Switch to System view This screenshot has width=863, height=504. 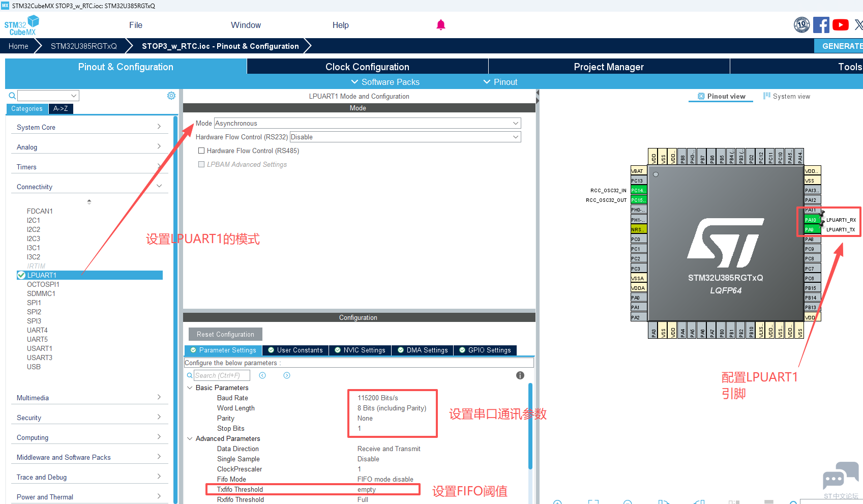pyautogui.click(x=787, y=96)
